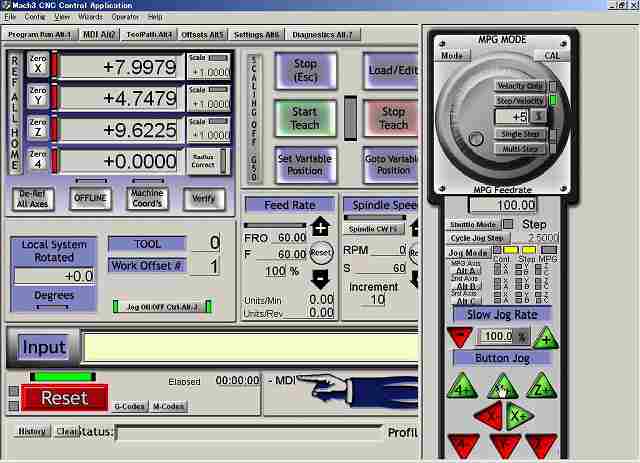Raise feed rate override with plus arrow

tap(321, 227)
